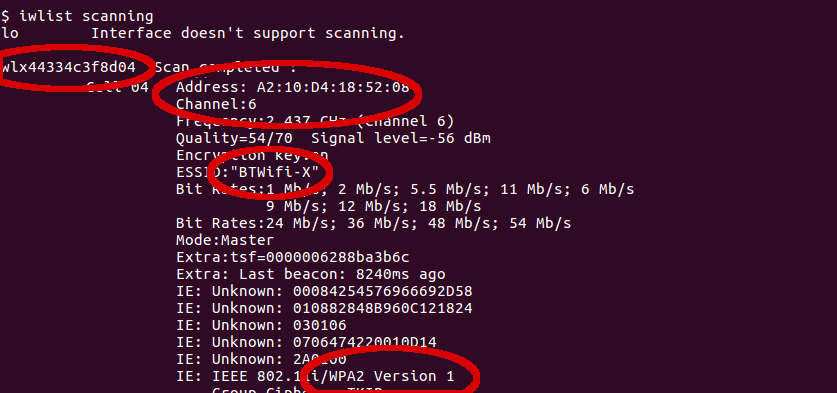The image size is (837, 393).
Task: Click the 'Signal level=-56 dBm' text
Action: 401,139
